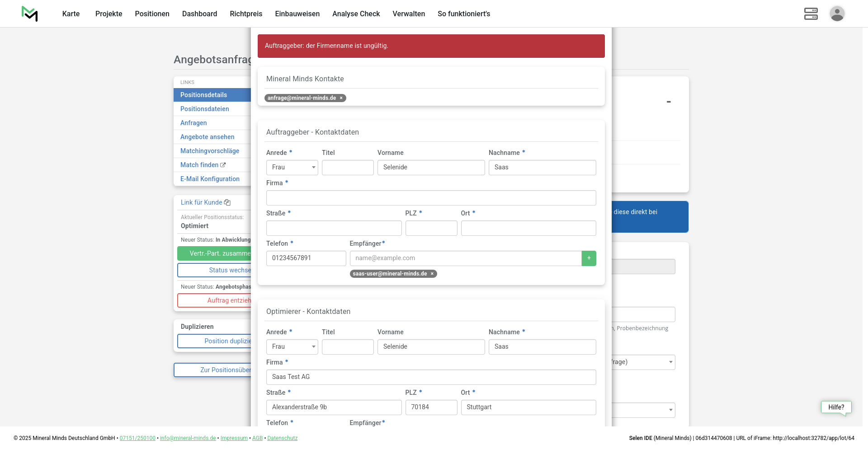
Task: Open the server stack icon in header
Action: tap(811, 14)
